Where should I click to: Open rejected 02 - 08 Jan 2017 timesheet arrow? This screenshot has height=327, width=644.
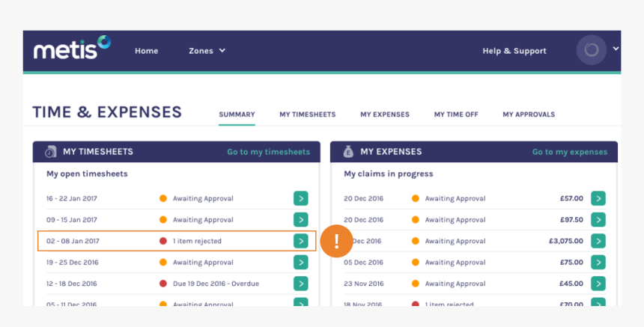[x=300, y=241]
